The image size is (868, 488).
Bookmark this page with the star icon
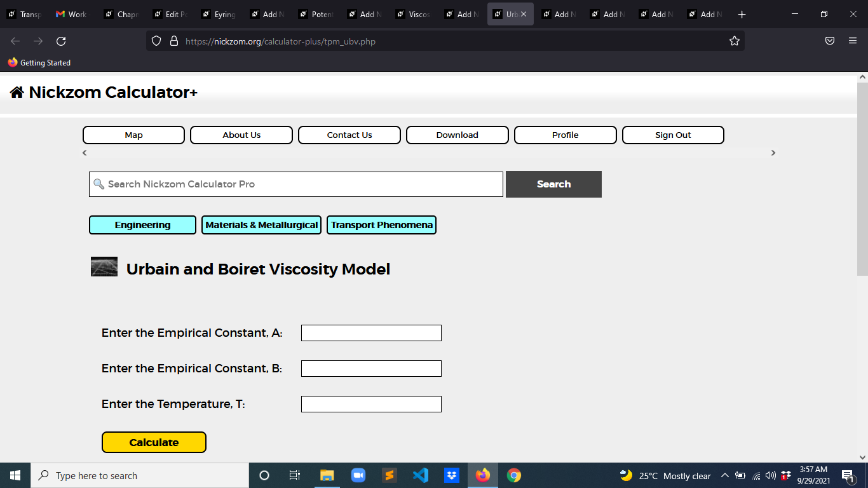pyautogui.click(x=735, y=41)
